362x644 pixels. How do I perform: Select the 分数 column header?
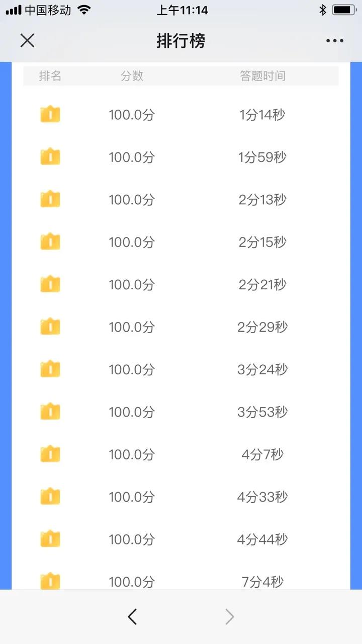132,76
